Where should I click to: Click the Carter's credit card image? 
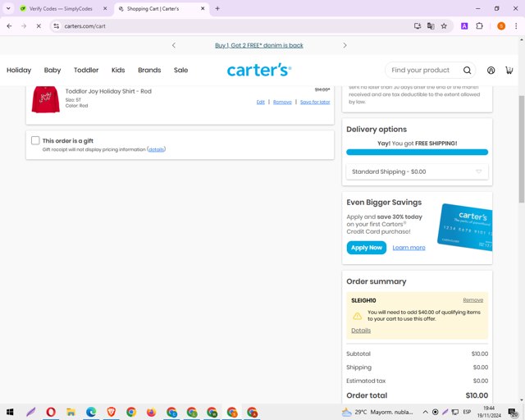pos(465,227)
